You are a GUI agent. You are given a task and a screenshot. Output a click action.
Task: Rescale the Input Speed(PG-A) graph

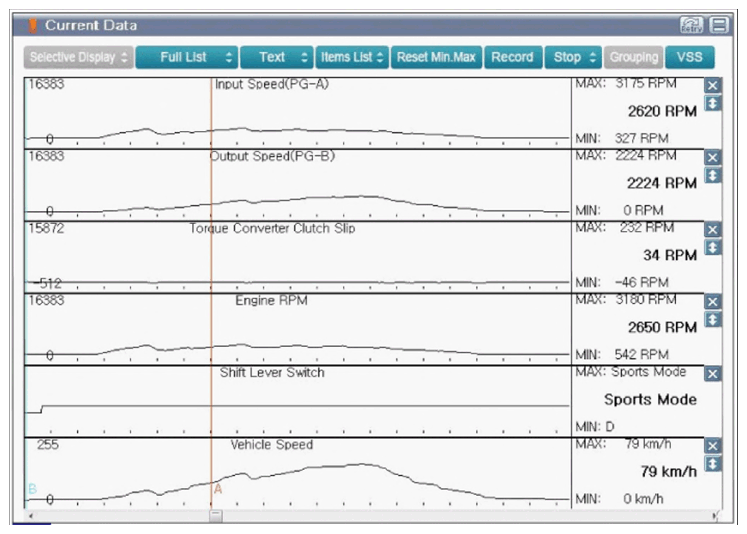tap(712, 103)
